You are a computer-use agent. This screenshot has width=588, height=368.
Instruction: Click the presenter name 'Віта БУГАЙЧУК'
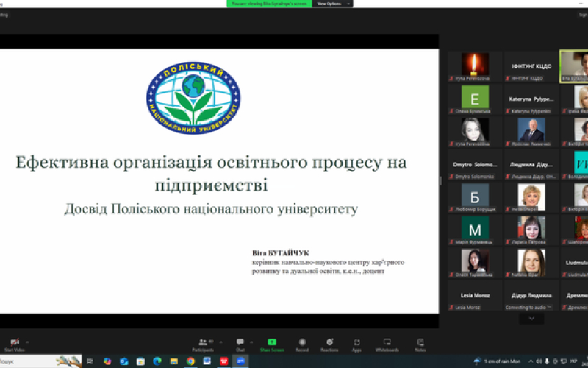pos(281,253)
